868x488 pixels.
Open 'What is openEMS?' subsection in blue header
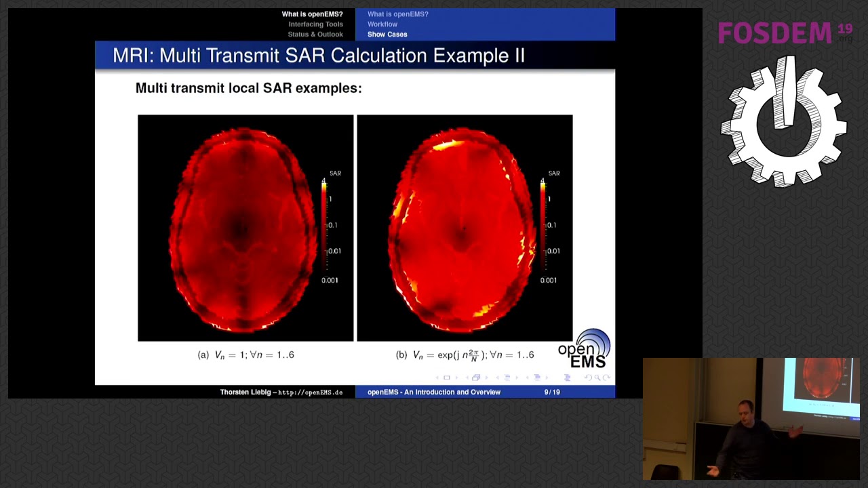click(x=398, y=14)
